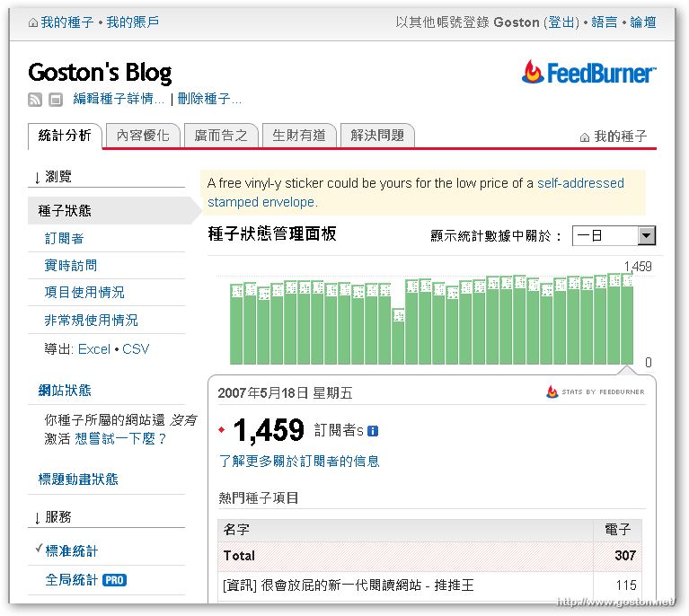Viewport: 689px width, 616px height.
Task: Open the 一日 time range dropdown
Action: tap(614, 235)
